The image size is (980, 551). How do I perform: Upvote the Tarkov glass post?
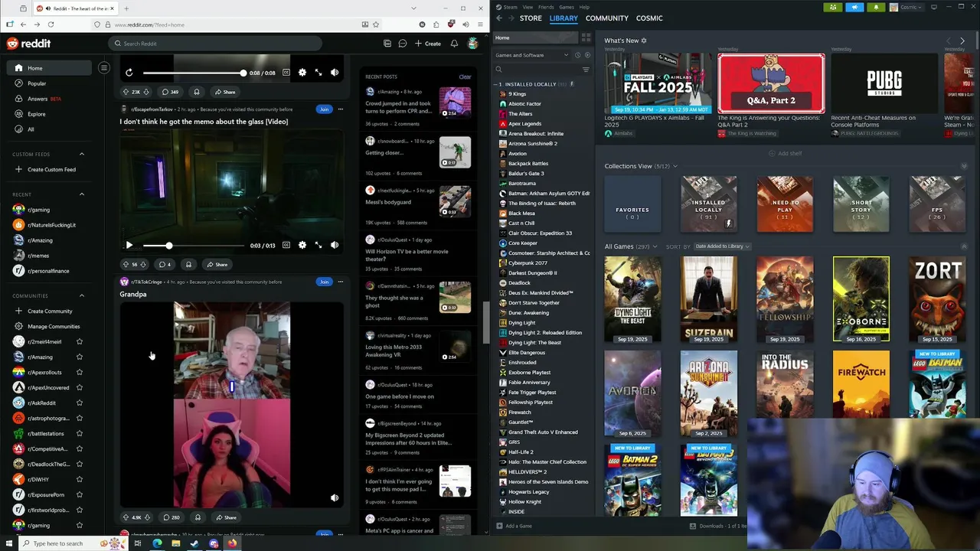[x=126, y=265]
